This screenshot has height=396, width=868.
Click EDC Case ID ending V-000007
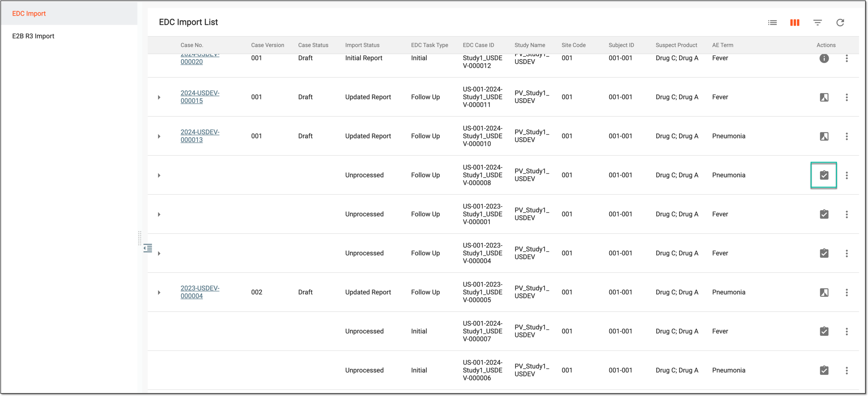tap(482, 331)
